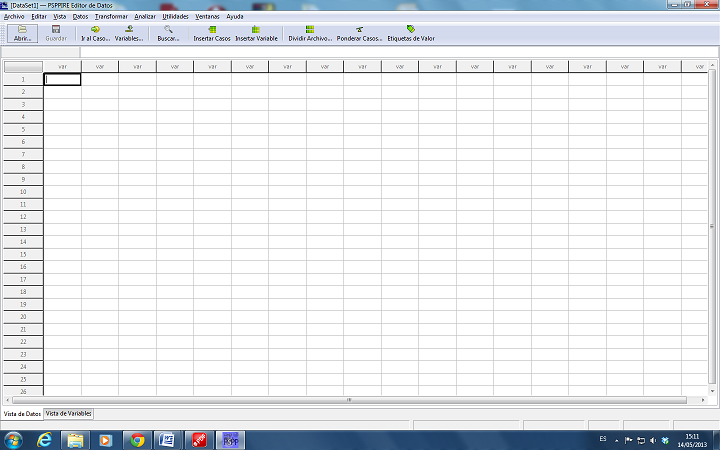Open the Vista menu
Viewport: 720px width, 450px height.
point(60,17)
